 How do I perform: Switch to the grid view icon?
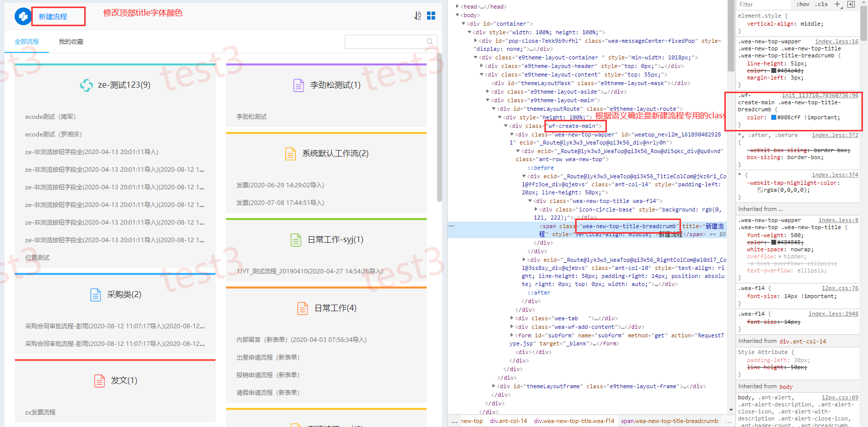[431, 16]
